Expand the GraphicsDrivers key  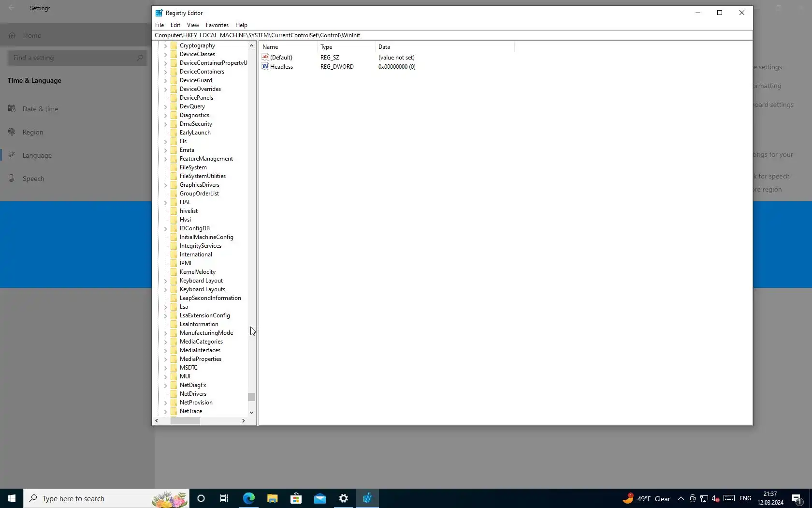pos(165,185)
